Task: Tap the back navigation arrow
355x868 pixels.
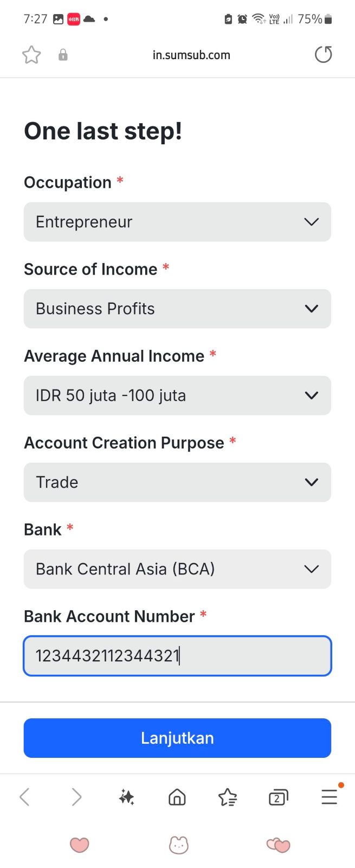Action: (24, 797)
